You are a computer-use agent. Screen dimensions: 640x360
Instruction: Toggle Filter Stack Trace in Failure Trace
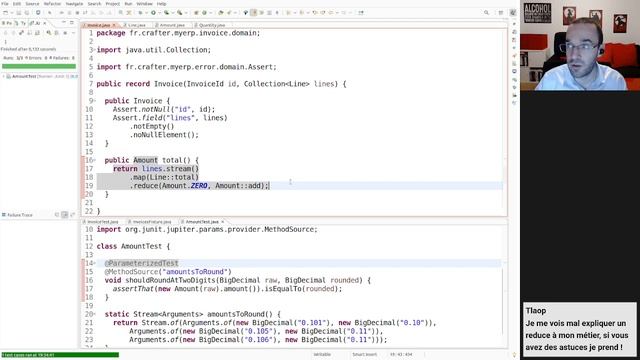click(x=64, y=215)
